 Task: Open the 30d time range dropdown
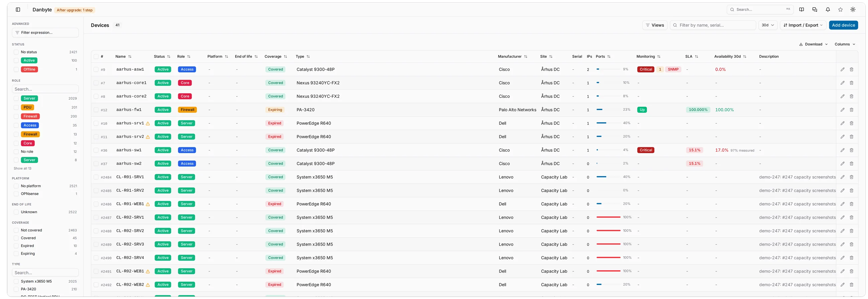point(768,25)
